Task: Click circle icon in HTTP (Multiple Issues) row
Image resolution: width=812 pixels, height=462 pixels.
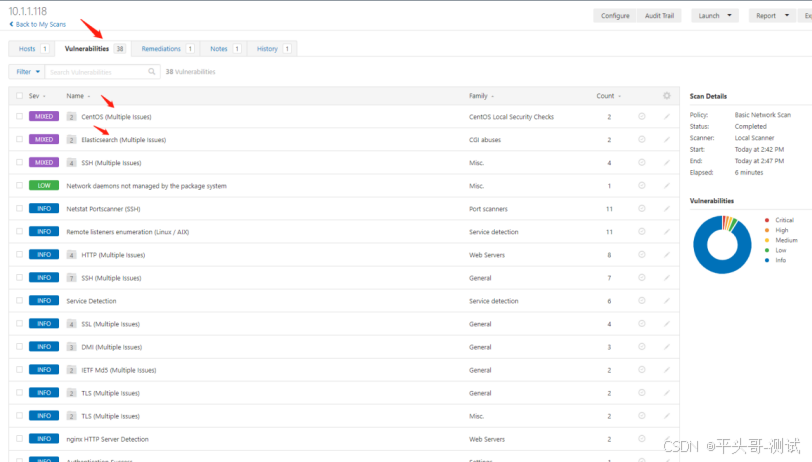Action: click(x=642, y=254)
